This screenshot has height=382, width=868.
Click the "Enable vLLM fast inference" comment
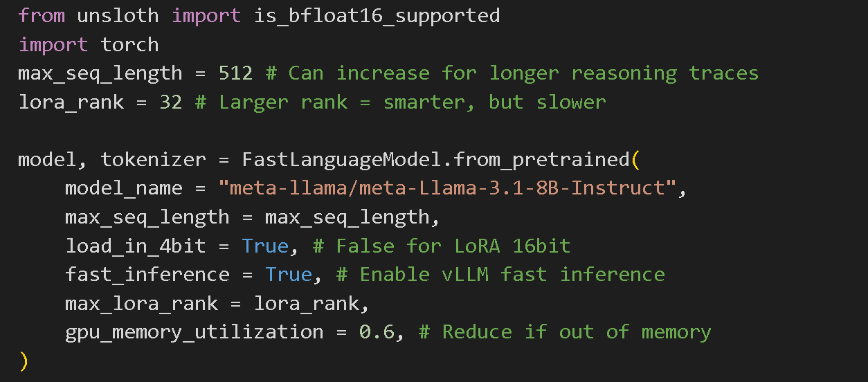pos(512,275)
